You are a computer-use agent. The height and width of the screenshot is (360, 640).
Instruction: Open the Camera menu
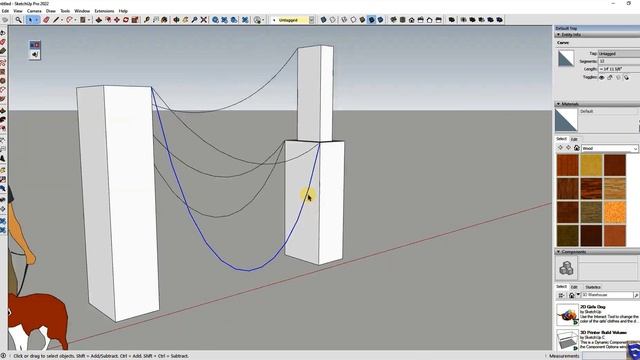(34, 11)
